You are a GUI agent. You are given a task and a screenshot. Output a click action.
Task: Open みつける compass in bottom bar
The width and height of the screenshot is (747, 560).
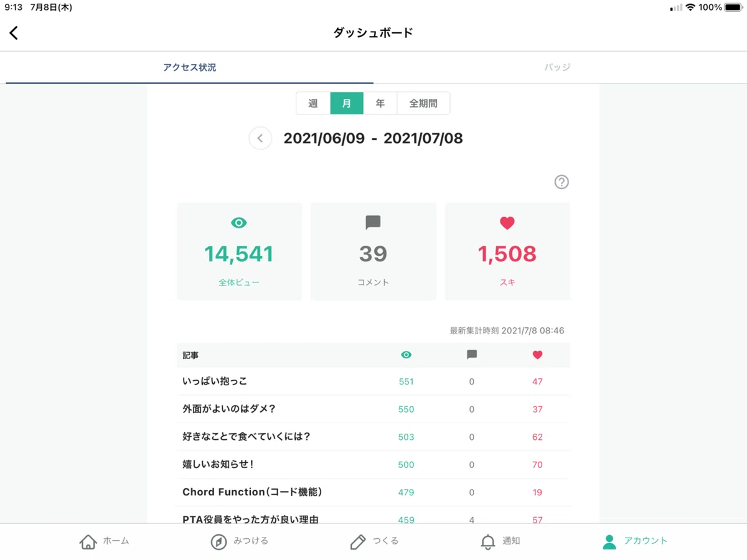240,541
